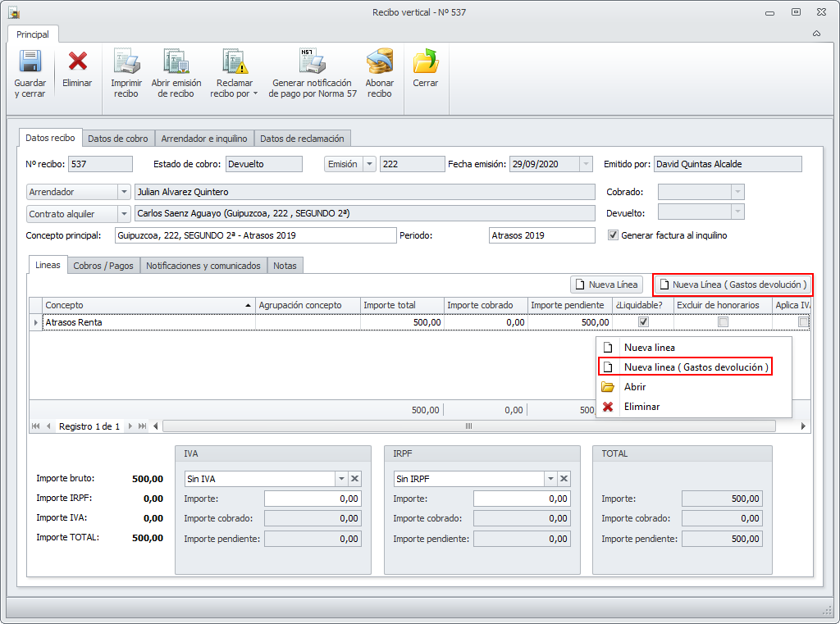Clear the IVA type with X button
840x624 pixels.
point(354,479)
